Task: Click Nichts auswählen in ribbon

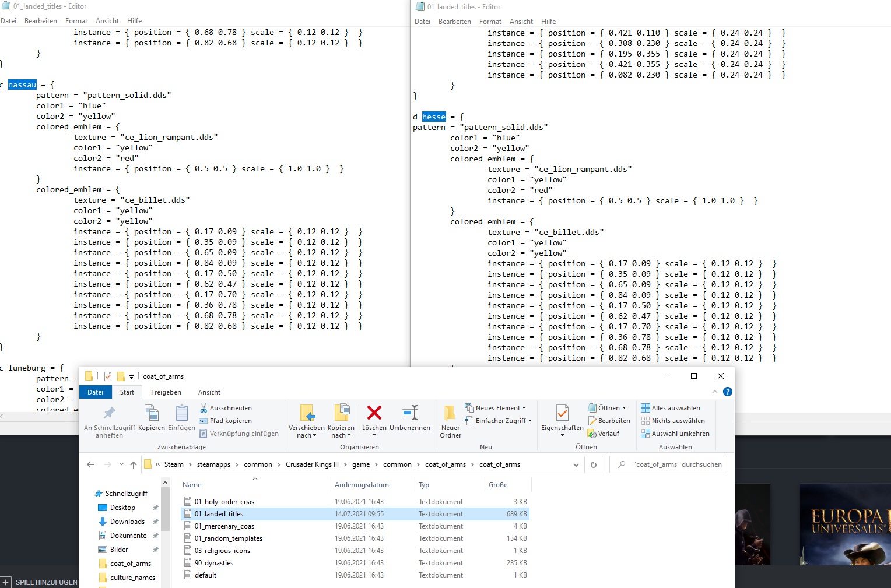Action: coord(673,421)
